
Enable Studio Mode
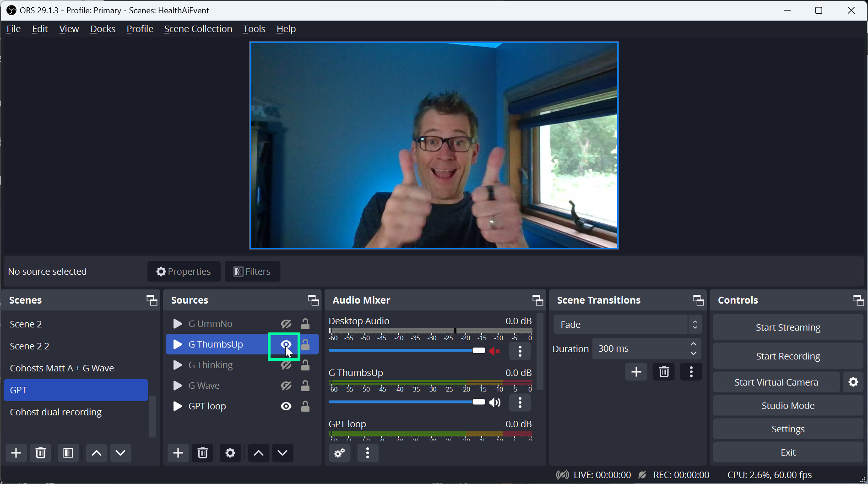tap(787, 405)
